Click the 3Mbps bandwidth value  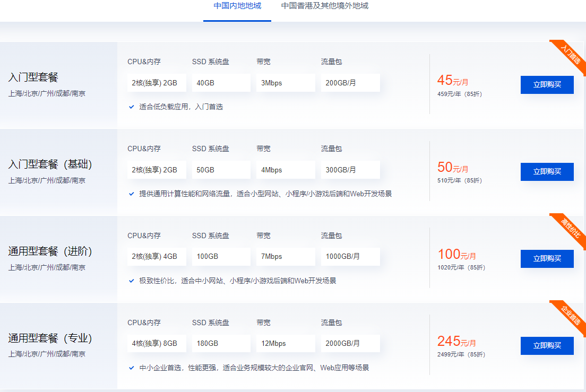point(286,83)
